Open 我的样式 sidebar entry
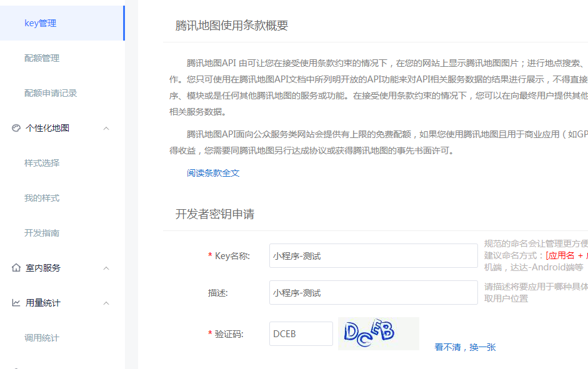This screenshot has height=369, width=588. (x=42, y=198)
